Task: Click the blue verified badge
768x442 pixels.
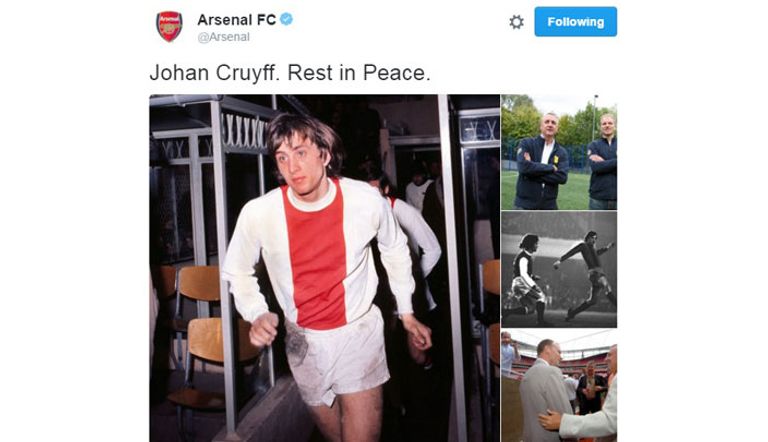Action: tap(287, 19)
